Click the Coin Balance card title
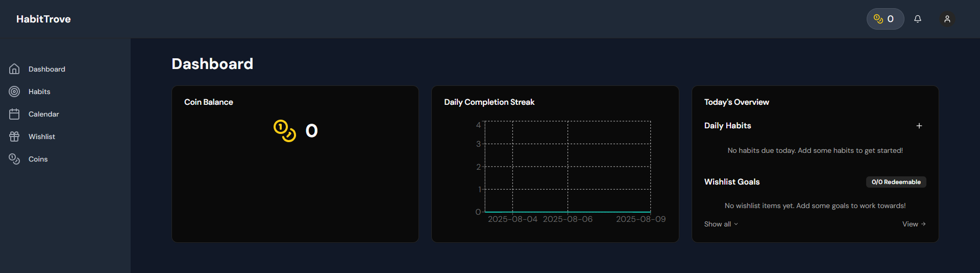Image resolution: width=980 pixels, height=273 pixels. pyautogui.click(x=208, y=102)
